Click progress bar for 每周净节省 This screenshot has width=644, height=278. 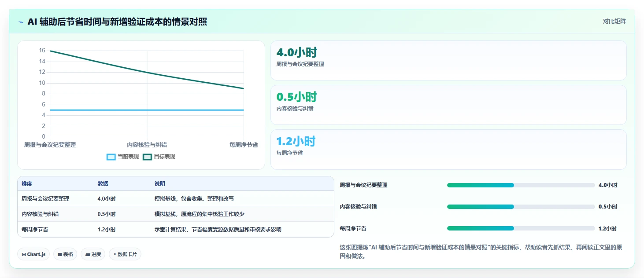click(521, 228)
